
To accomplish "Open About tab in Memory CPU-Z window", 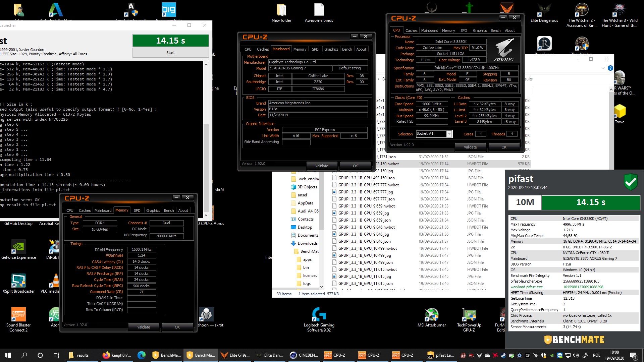I will pos(183,210).
